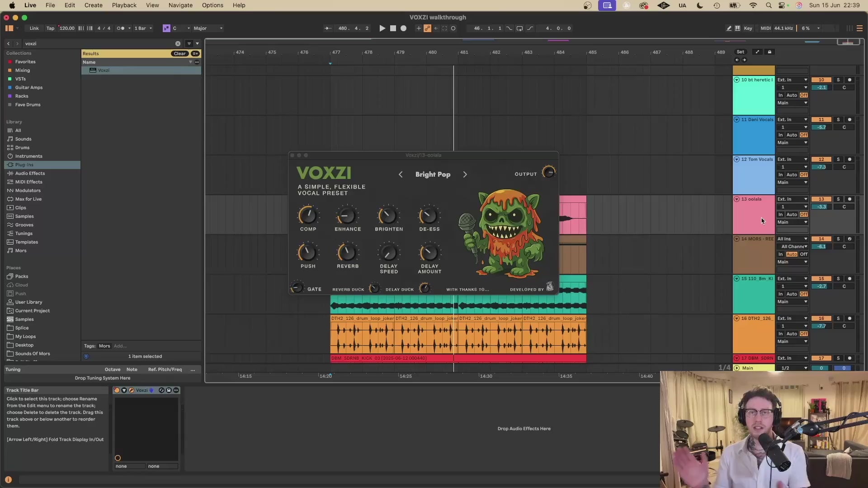
Task: Click the Voxzi GATE knob
Action: pyautogui.click(x=297, y=288)
